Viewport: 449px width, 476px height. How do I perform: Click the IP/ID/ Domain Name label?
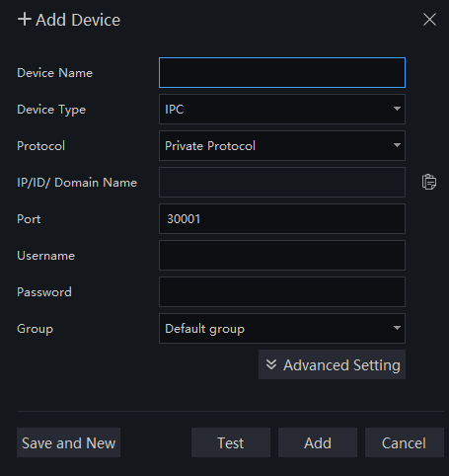click(x=77, y=183)
